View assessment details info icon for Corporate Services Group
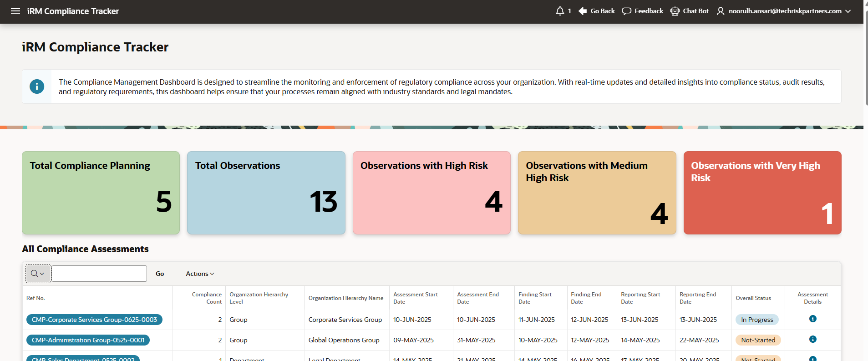Image resolution: width=868 pixels, height=361 pixels. [813, 319]
